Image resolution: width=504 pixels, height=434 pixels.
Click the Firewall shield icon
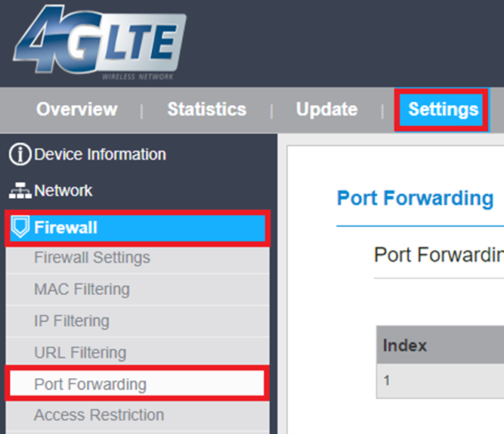tap(20, 228)
